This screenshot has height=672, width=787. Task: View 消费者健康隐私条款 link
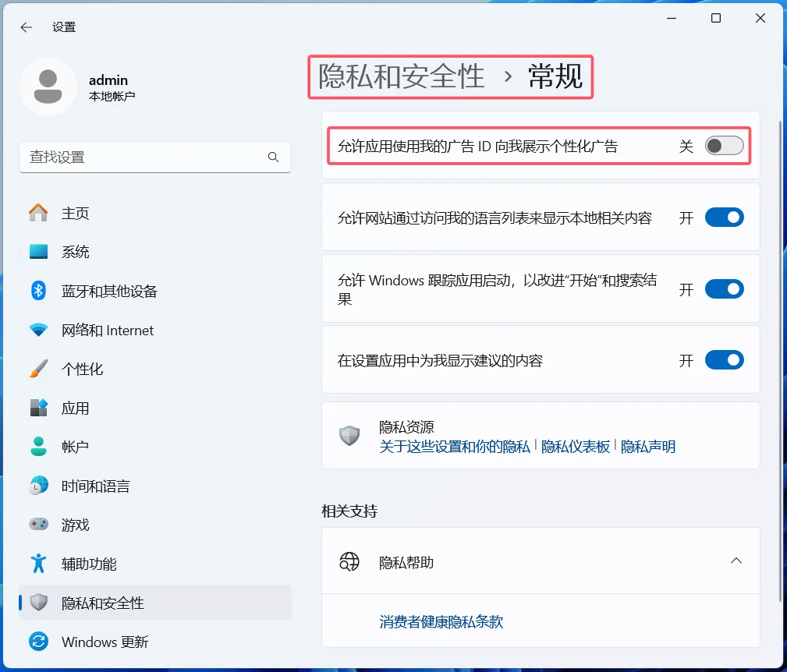pyautogui.click(x=441, y=621)
